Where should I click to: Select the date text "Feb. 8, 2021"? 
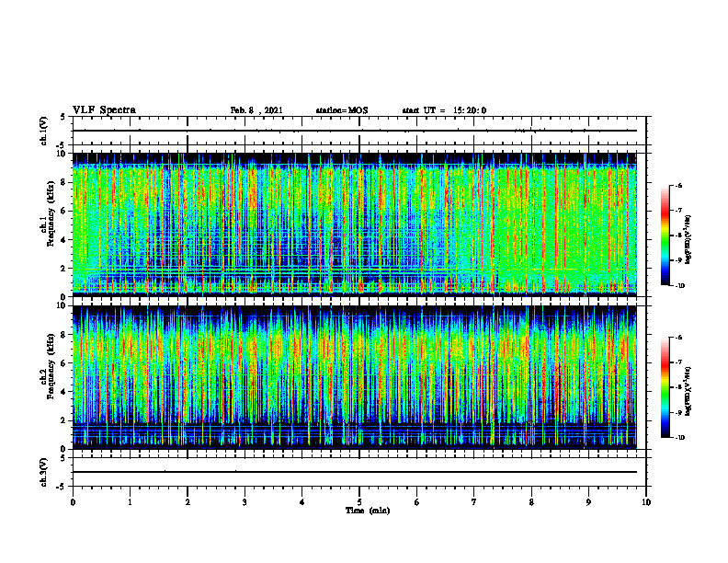click(x=256, y=110)
